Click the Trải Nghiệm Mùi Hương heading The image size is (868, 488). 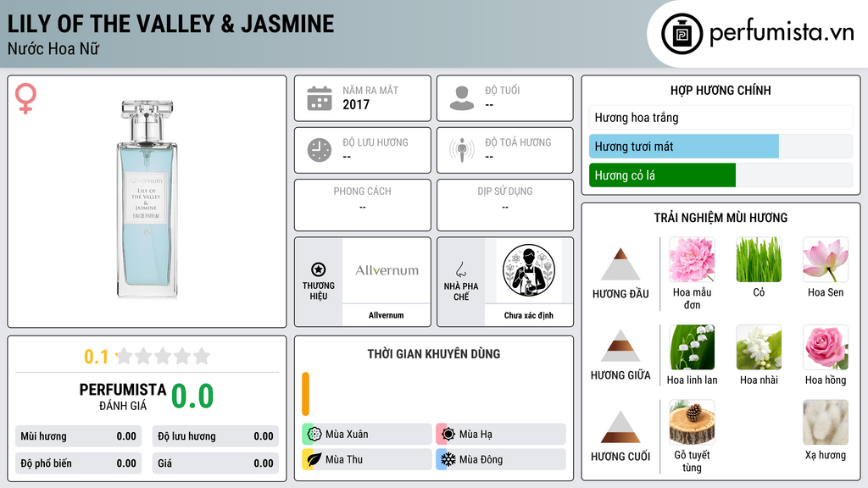tap(721, 218)
